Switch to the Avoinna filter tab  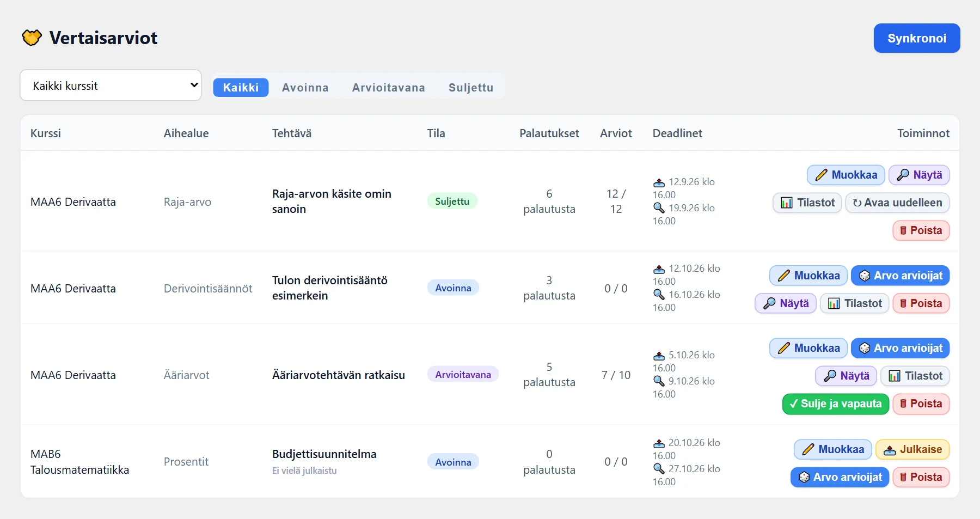pos(305,88)
